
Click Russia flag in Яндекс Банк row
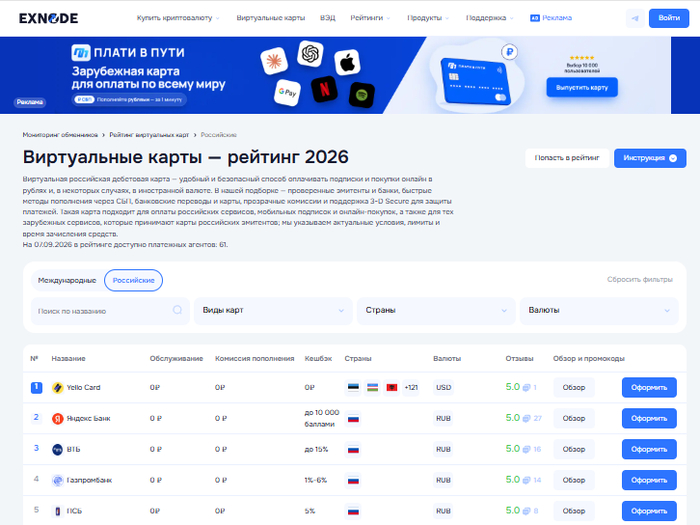click(353, 419)
